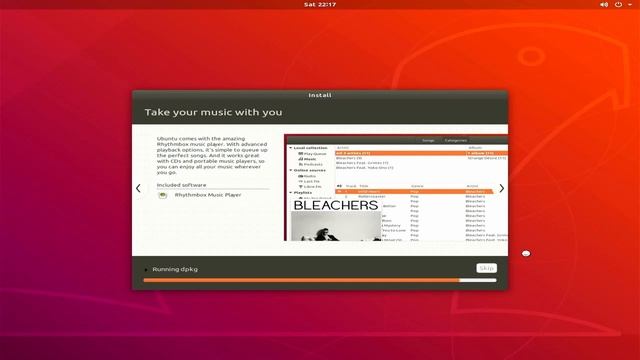Click the "Included software" heading
Screen dimensions: 640x360
click(x=181, y=185)
